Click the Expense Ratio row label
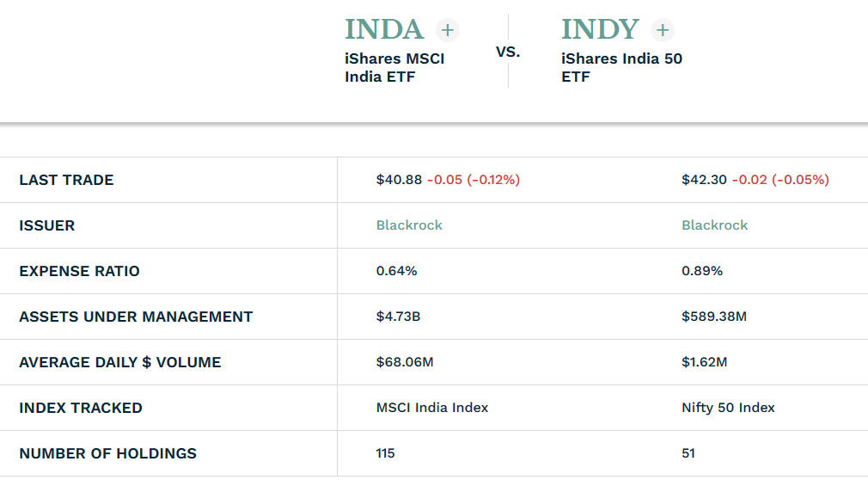The height and width of the screenshot is (486, 868). 79,271
